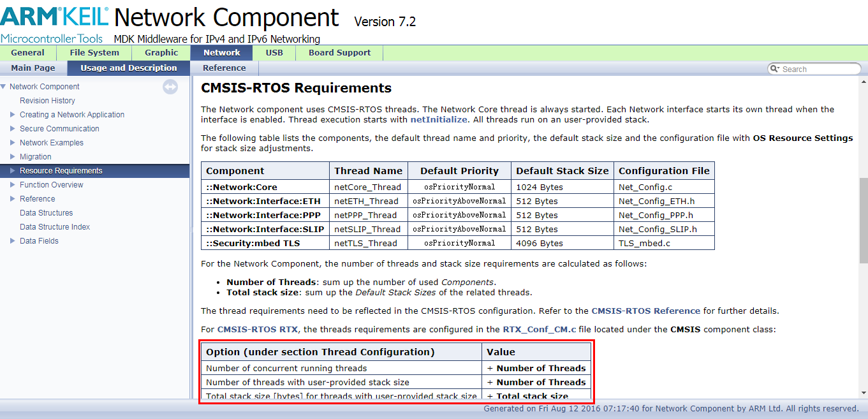Open the CMSIS-RTOS Reference link
Viewport: 868px width, 419px height.
point(646,311)
